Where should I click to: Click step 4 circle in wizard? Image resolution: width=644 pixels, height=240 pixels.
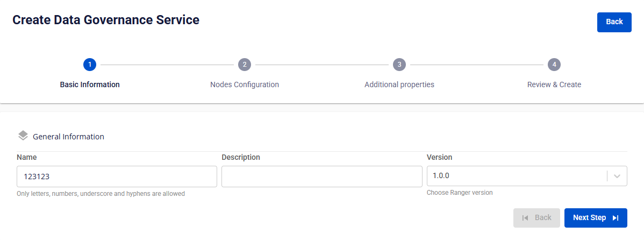(x=554, y=65)
